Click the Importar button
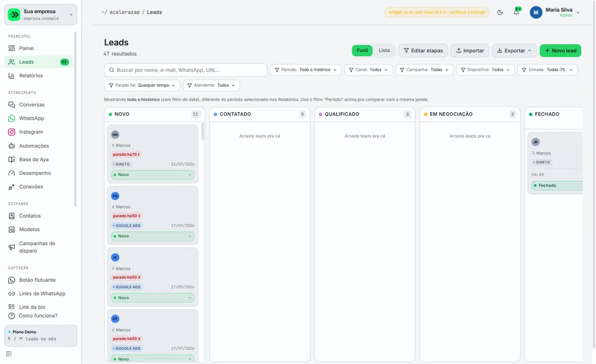The image size is (596, 364). (470, 50)
